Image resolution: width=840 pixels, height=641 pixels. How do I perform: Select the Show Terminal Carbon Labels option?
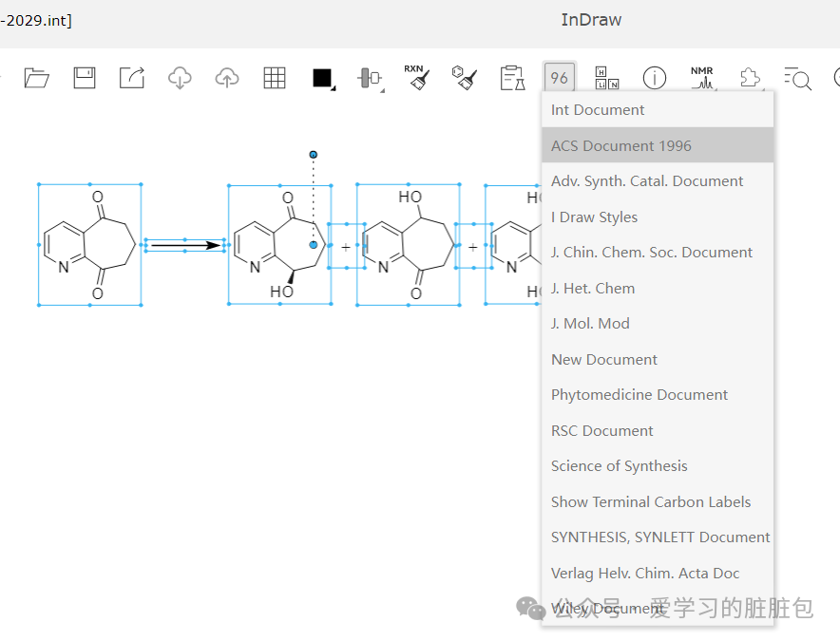[x=651, y=501]
